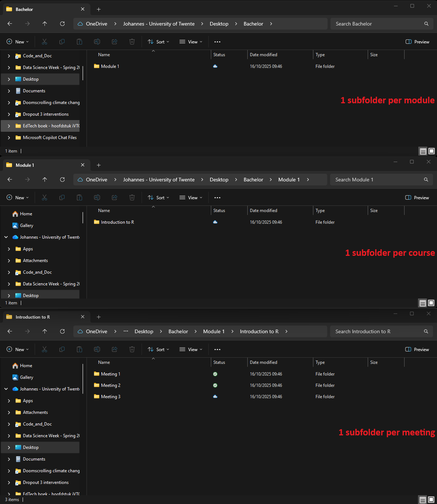Click search magnifier in Search Introduction to R box

(426, 331)
